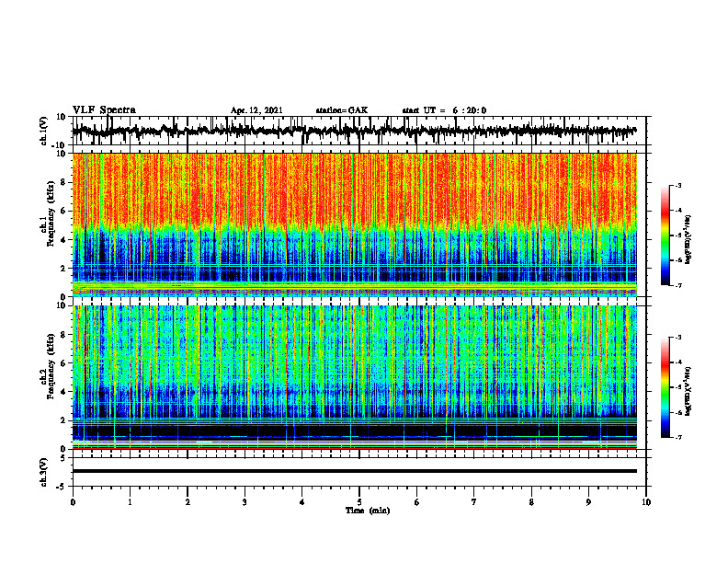Click the date "Apr. 12, 2021" in header
This screenshot has height=563, width=728.
pyautogui.click(x=256, y=110)
